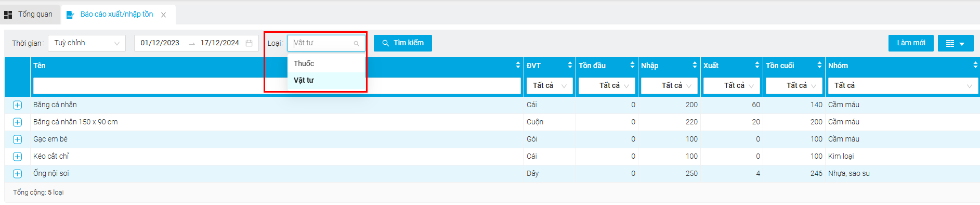
Task: Open the Thời gian Tuỳ chỉnh dropdown
Action: [87, 43]
